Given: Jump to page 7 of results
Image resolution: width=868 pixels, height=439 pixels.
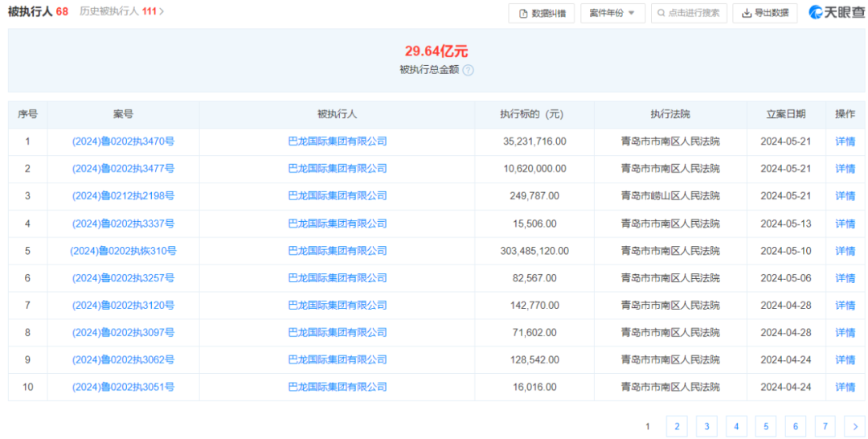Looking at the screenshot, I should coord(825,426).
